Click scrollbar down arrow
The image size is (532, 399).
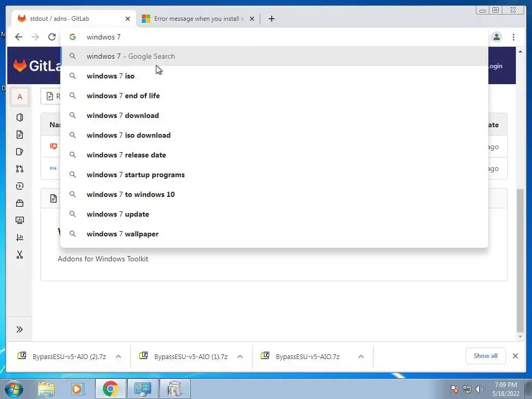tap(520, 337)
